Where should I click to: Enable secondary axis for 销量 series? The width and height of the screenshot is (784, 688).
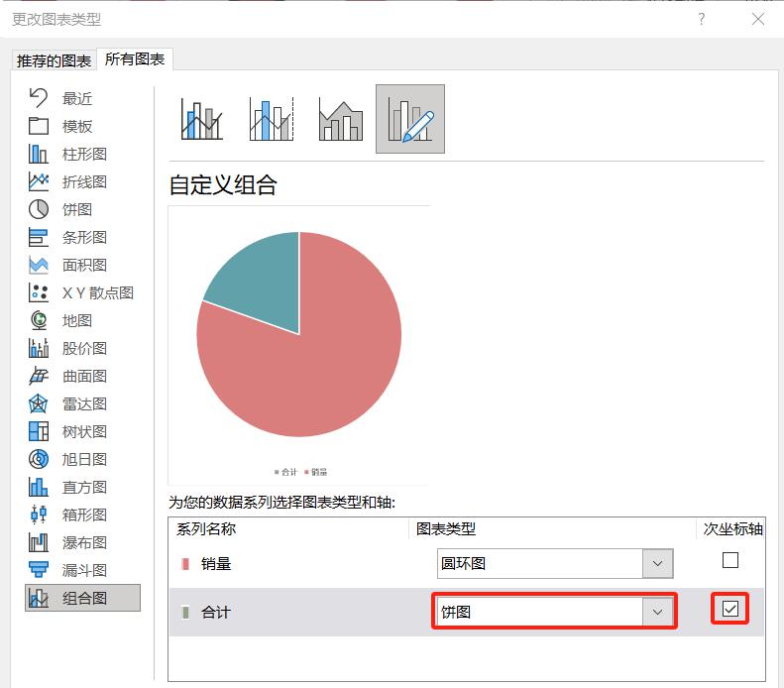(730, 560)
